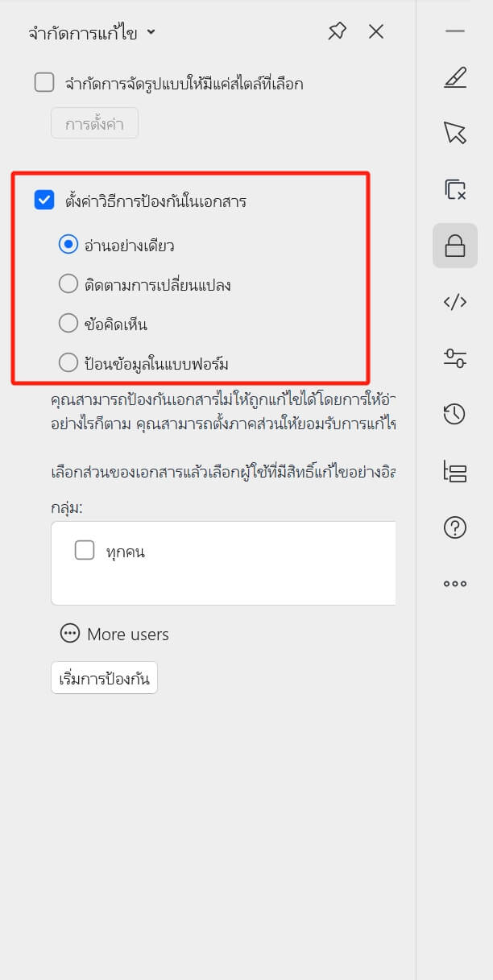Select the cursor arrow tool in sidebar
Screen dimensions: 493x980
pyautogui.click(x=455, y=133)
